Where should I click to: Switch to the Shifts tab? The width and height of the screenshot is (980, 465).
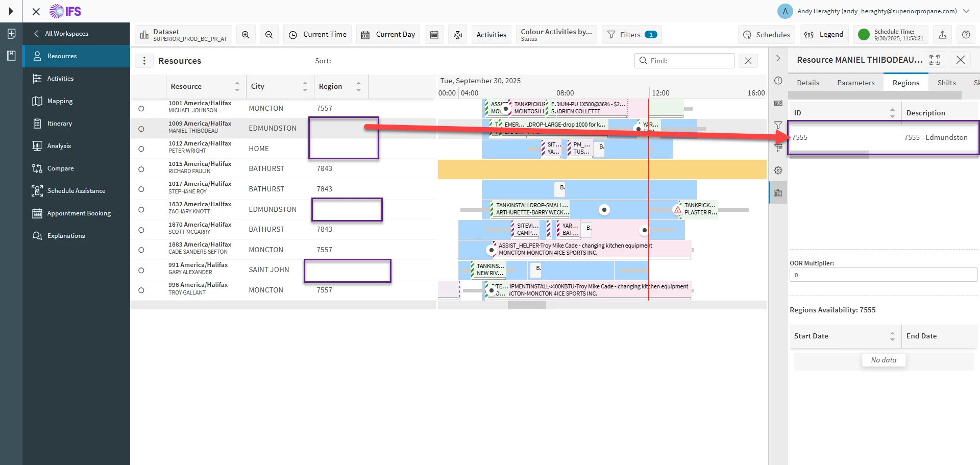coord(946,83)
